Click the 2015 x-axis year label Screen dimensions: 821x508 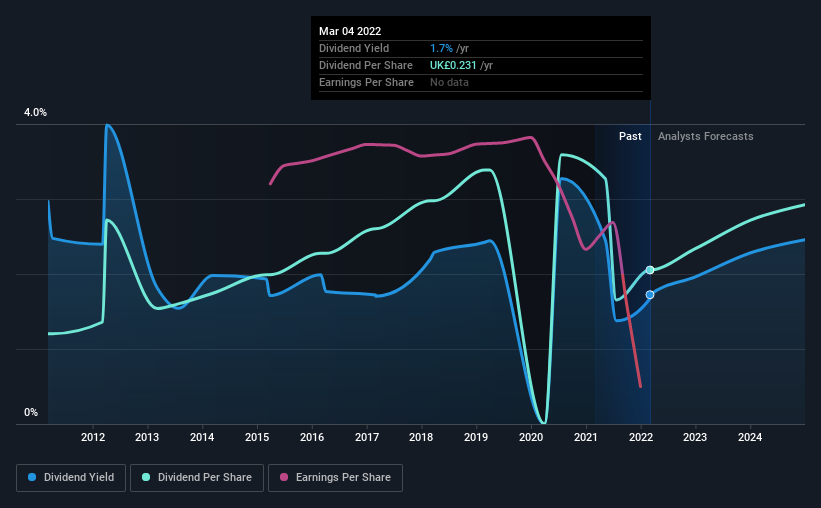point(257,437)
